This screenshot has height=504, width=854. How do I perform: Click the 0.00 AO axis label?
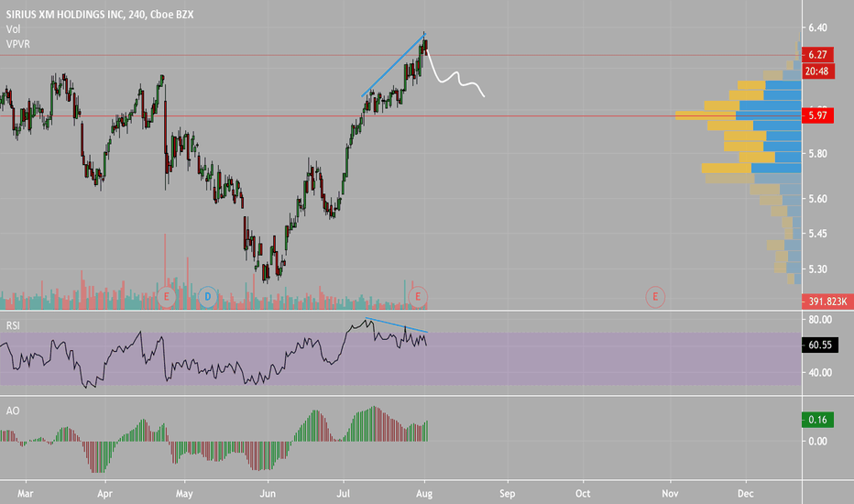[818, 442]
